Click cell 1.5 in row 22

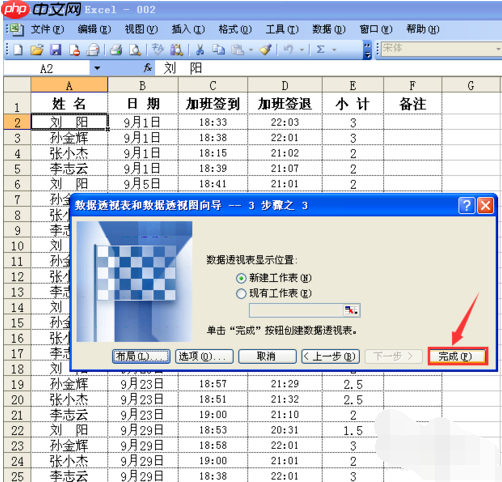pos(353,430)
